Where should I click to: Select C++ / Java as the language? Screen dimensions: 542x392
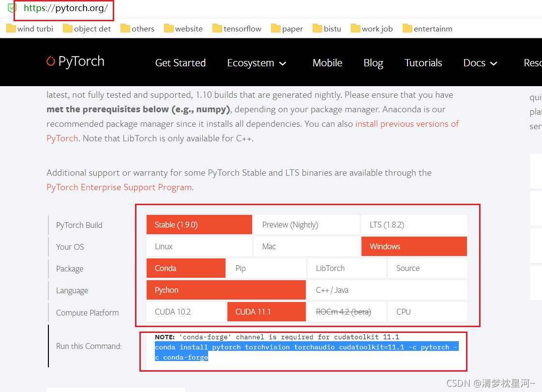[x=387, y=290]
